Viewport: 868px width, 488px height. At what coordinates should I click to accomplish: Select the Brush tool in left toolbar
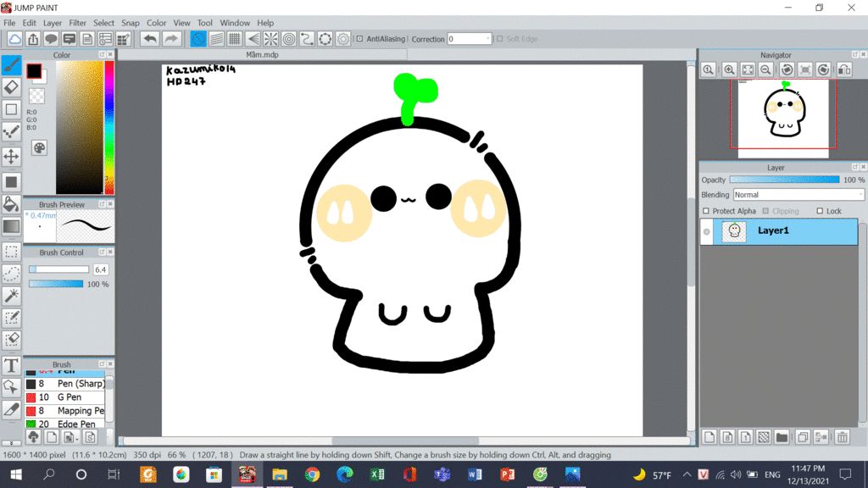click(x=11, y=65)
